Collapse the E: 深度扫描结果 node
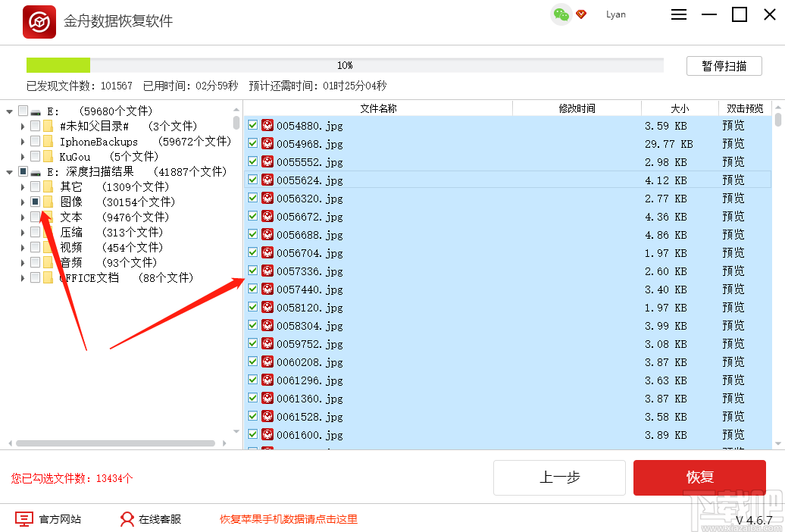Screen dimensions: 785x532 tap(10, 172)
